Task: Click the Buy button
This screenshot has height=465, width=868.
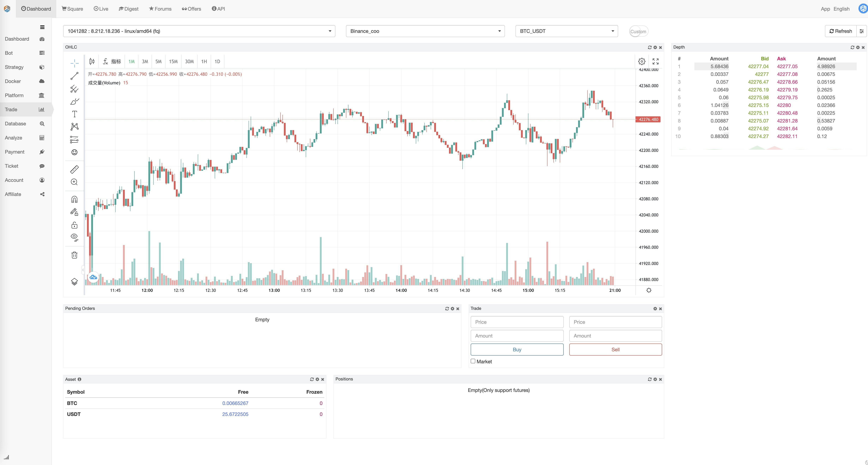Action: [x=517, y=350]
